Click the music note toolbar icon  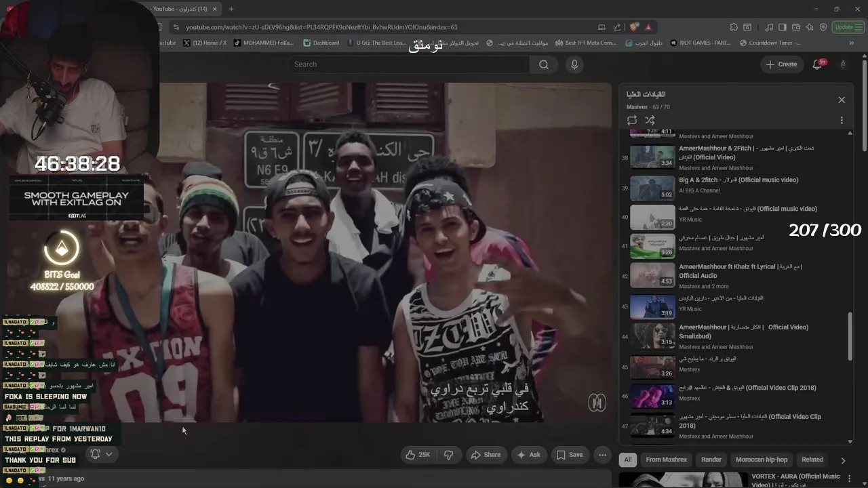pos(769,27)
